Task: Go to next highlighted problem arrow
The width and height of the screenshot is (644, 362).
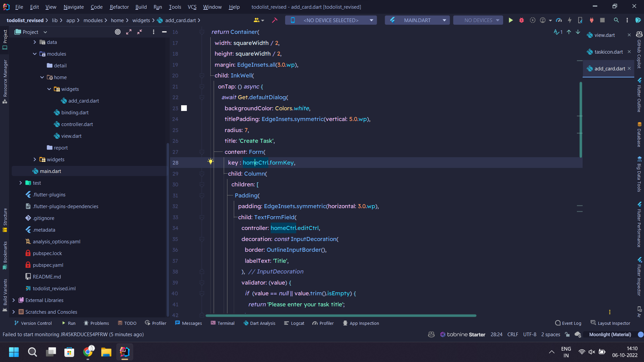Action: point(578,32)
